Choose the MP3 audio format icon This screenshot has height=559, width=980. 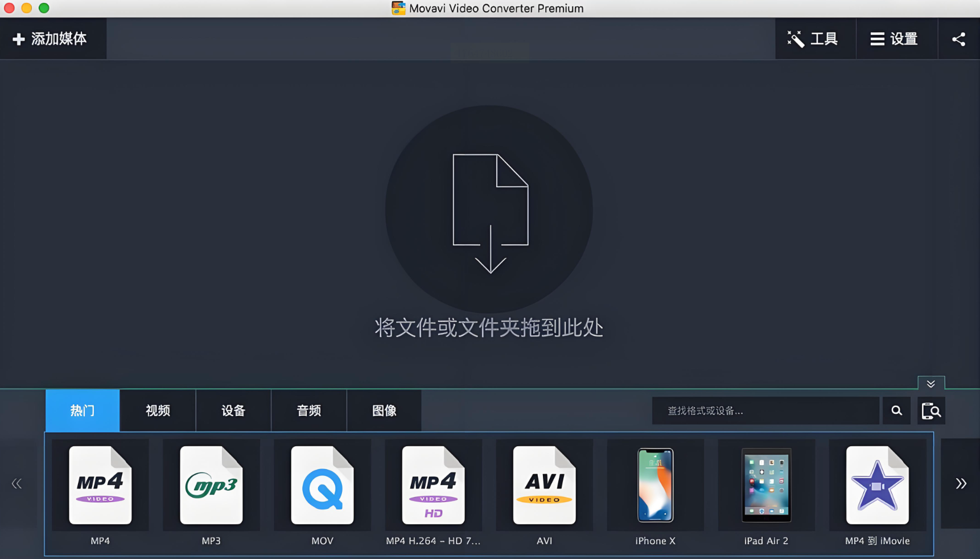[x=211, y=485]
